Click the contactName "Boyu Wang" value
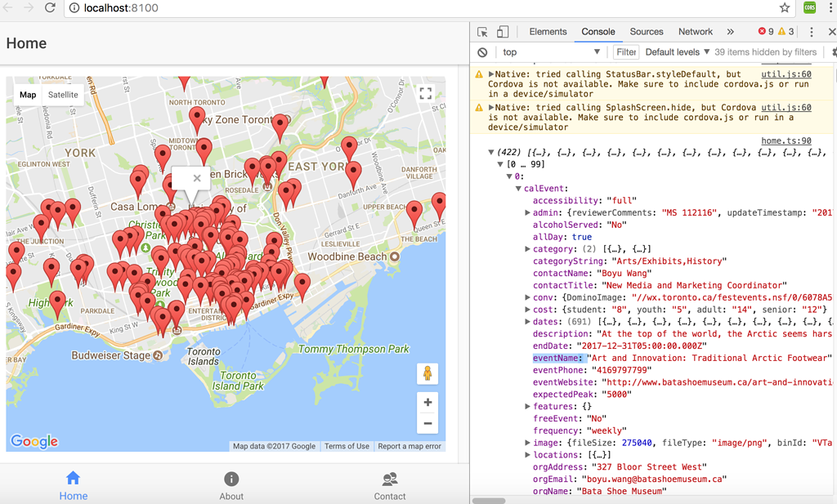Screen dimensions: 837x504 tap(624, 274)
